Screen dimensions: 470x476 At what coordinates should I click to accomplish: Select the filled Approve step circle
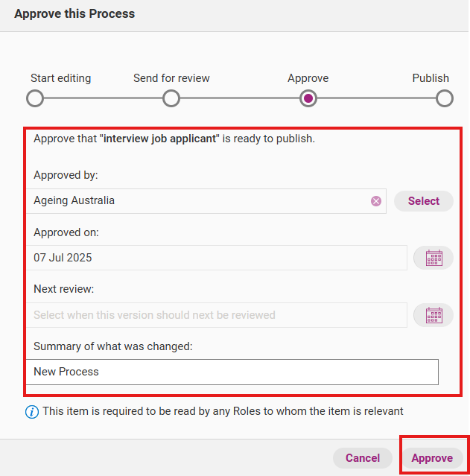pyautogui.click(x=308, y=98)
